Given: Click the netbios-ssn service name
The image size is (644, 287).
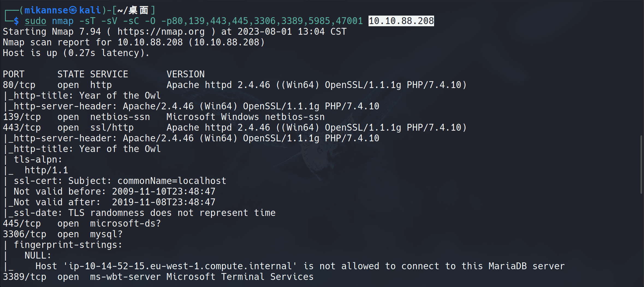Looking at the screenshot, I should point(120,117).
